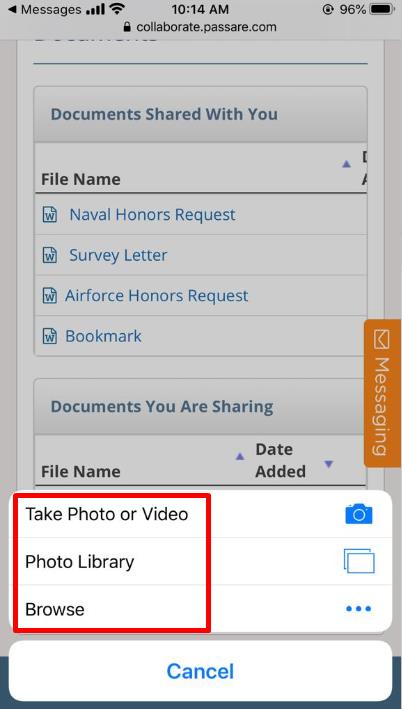The height and width of the screenshot is (709, 402).
Task: Open the orange Messaging side tab
Action: (382, 393)
